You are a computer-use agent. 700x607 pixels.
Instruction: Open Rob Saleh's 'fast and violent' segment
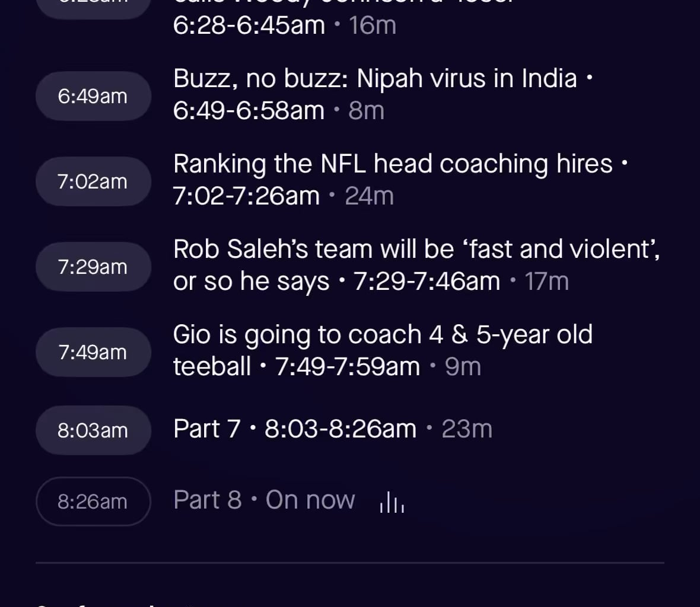click(416, 250)
